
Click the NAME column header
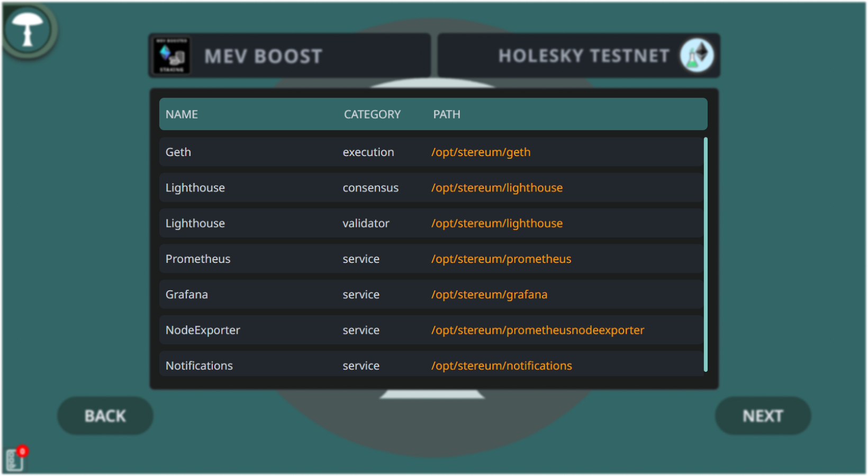tap(182, 114)
